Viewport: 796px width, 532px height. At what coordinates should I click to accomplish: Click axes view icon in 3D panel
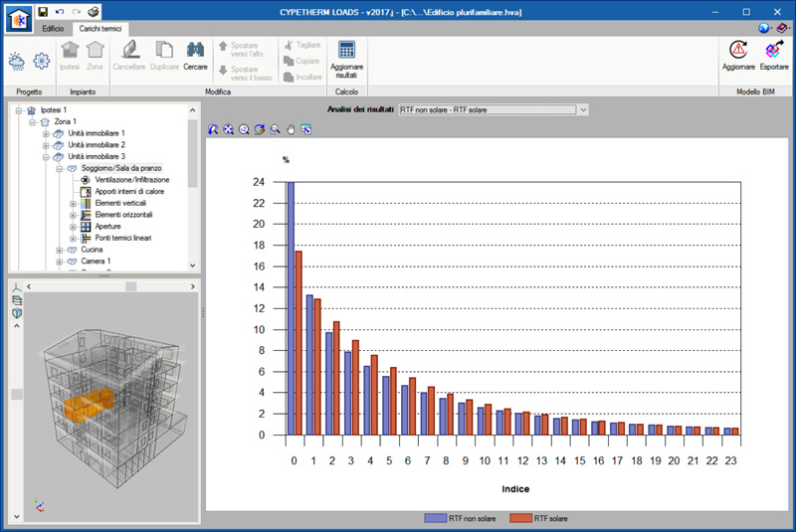click(17, 288)
